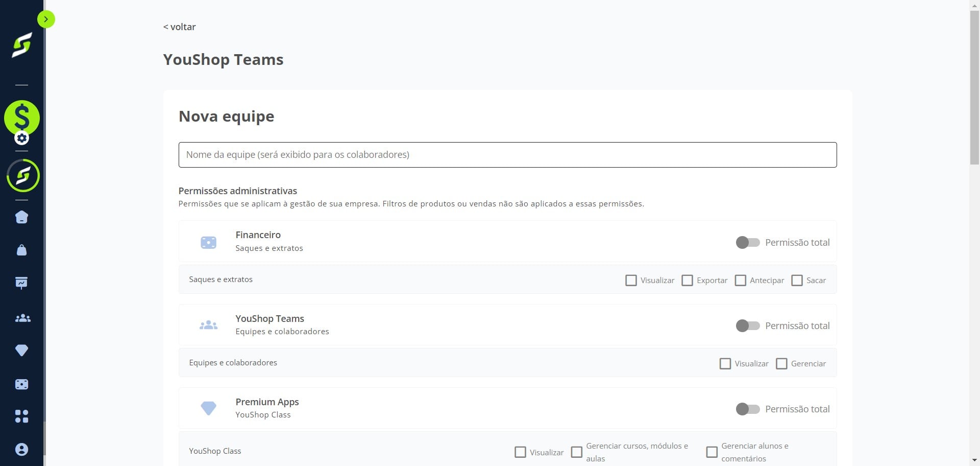Check the Sacar checkbox

(x=797, y=281)
